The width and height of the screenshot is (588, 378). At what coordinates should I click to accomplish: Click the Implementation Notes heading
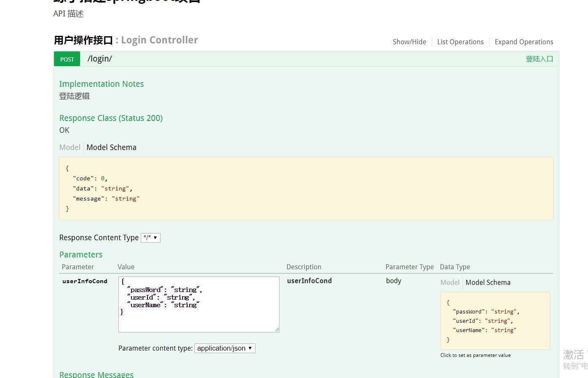pyautogui.click(x=102, y=84)
